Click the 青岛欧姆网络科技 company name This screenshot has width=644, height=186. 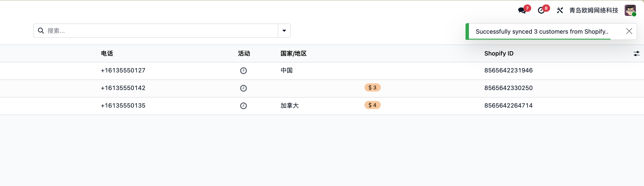[x=594, y=10]
